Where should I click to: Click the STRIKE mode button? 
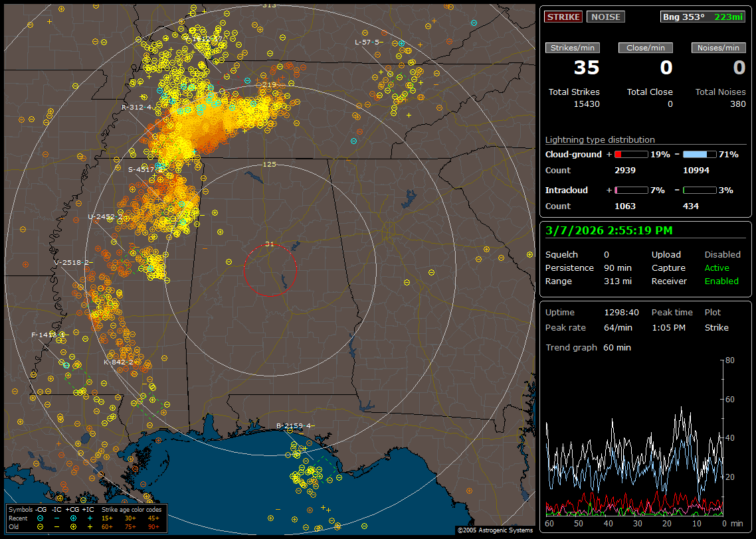pos(563,17)
